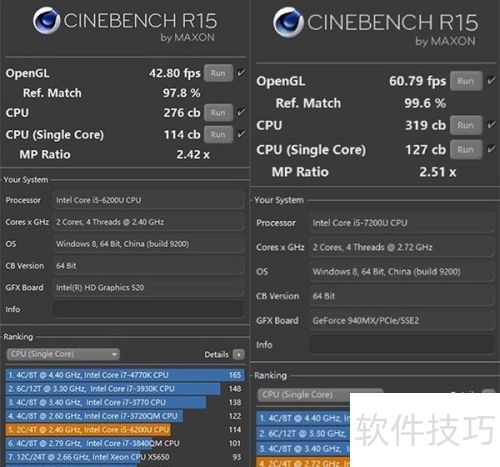Select ranking row Intel Core i7-3720QM
The image size is (500, 467).
125,416
